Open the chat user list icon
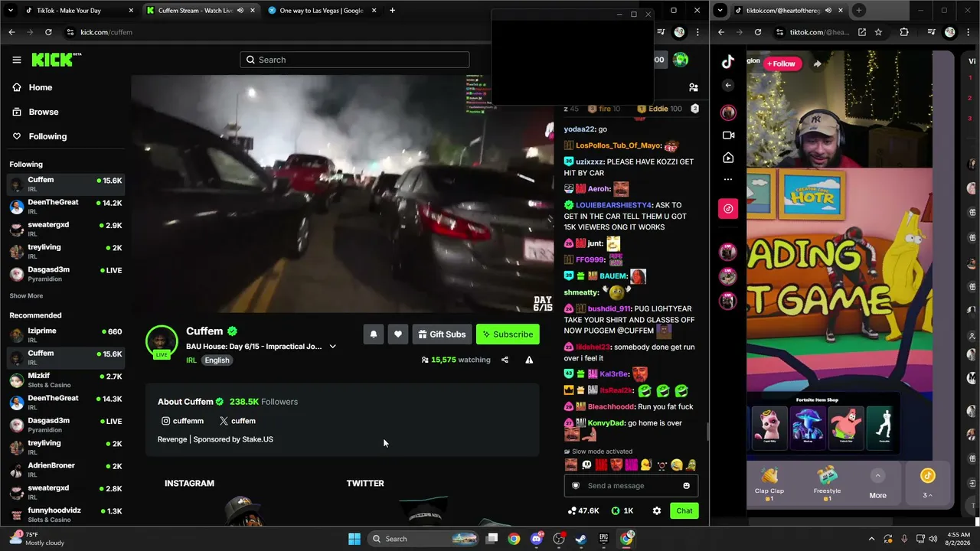Image resolution: width=980 pixels, height=551 pixels. [x=694, y=87]
